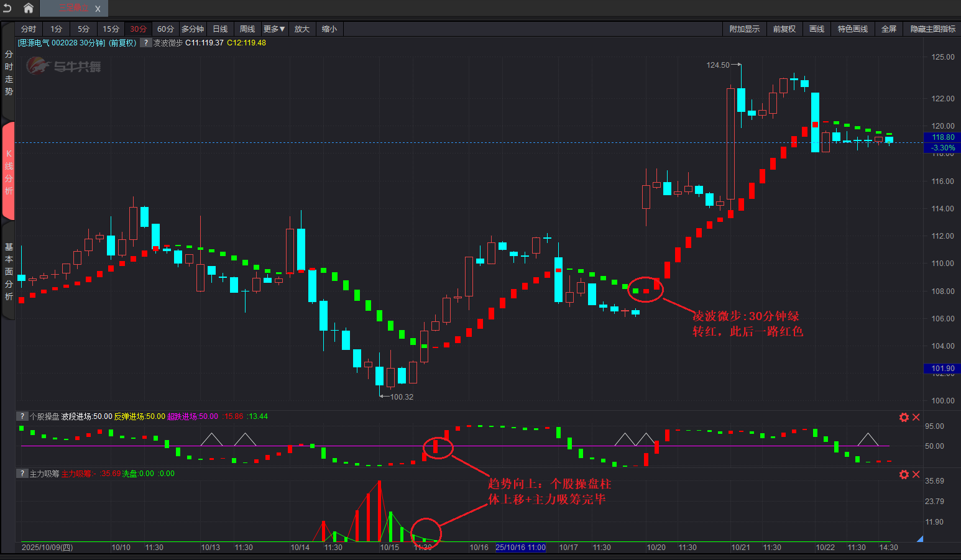The image size is (961, 560).
Task: Close the 个股操盘 indicator panel
Action: tap(916, 417)
